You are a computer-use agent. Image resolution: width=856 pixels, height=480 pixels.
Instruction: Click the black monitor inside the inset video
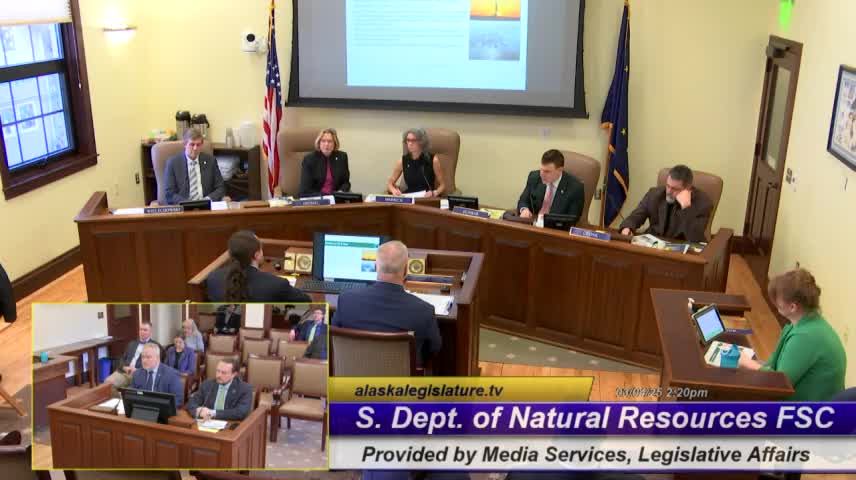pyautogui.click(x=148, y=406)
